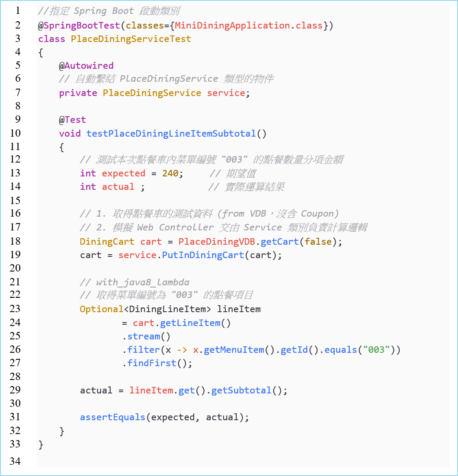Click the comment on line 16 mentioning VDB
The width and height of the screenshot is (458, 476).
pos(209,214)
